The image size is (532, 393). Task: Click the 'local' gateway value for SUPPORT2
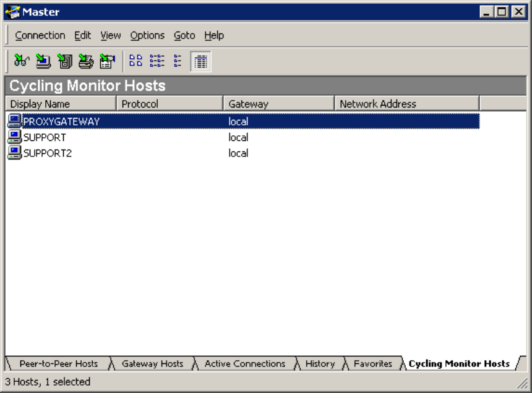(x=238, y=153)
